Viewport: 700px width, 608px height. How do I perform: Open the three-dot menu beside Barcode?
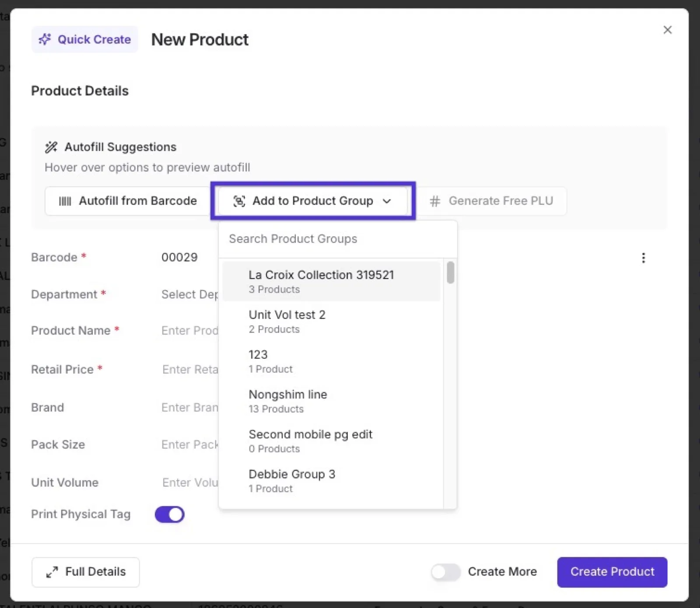(x=643, y=258)
